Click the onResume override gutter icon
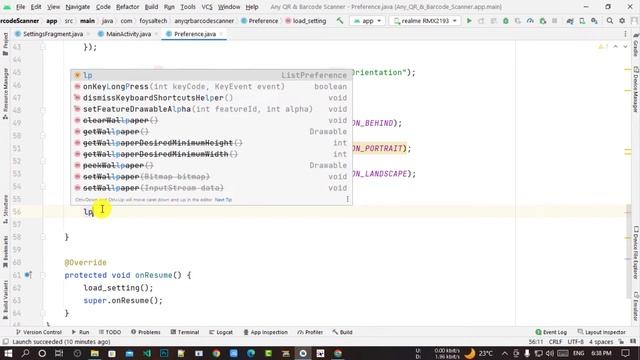Image resolution: width=640 pixels, height=360 pixels. (x=27, y=275)
